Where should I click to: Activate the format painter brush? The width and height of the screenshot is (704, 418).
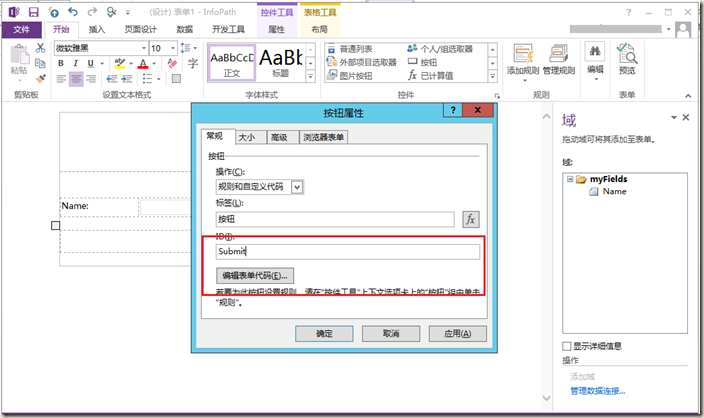[x=40, y=79]
